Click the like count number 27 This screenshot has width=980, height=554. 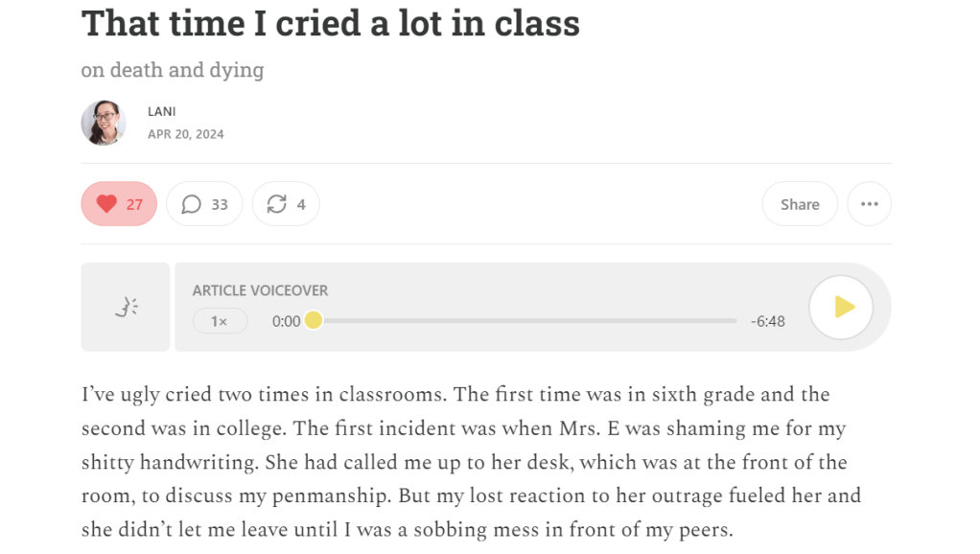pyautogui.click(x=134, y=204)
